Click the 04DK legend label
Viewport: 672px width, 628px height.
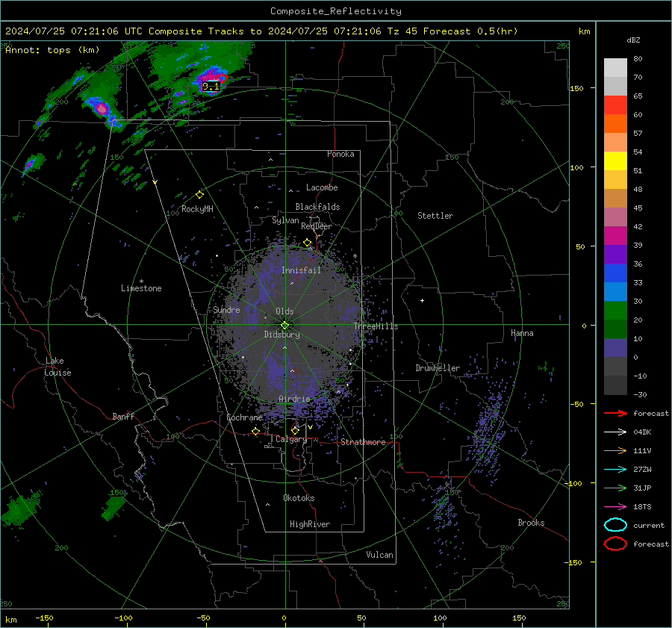coord(642,432)
